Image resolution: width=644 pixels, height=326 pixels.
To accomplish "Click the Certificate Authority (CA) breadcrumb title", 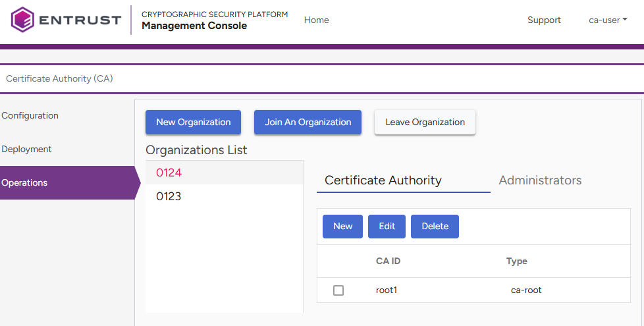I will 59,79.
